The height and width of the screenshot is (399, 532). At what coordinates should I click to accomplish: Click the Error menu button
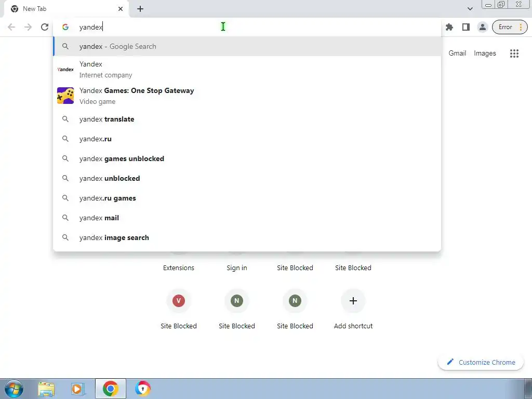(x=510, y=27)
